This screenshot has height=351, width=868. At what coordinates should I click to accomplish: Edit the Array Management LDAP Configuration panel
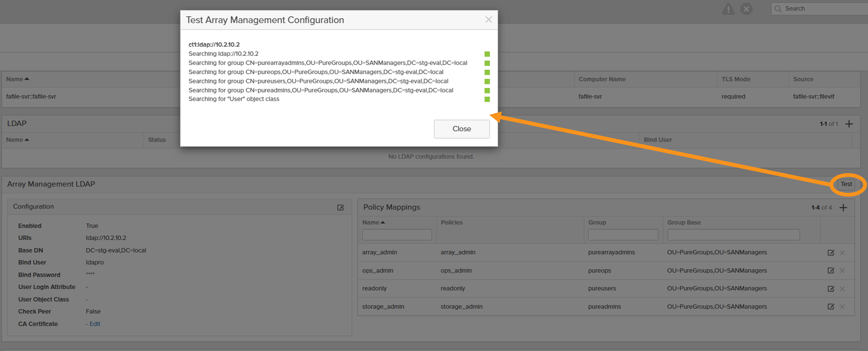341,208
